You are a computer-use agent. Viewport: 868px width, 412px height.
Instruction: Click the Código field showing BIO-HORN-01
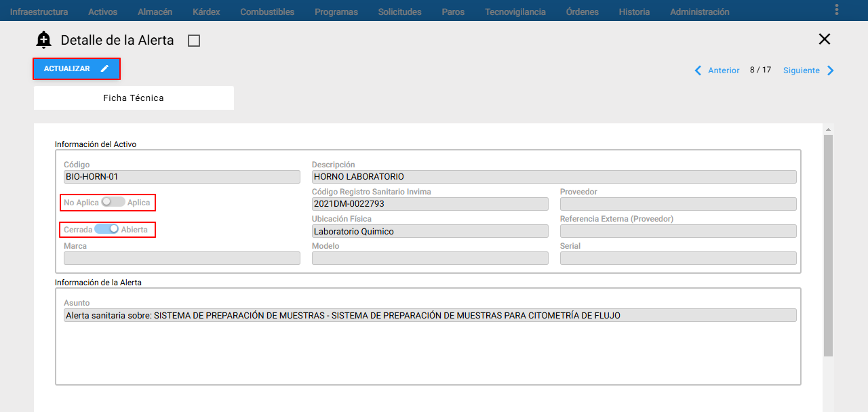click(x=182, y=177)
